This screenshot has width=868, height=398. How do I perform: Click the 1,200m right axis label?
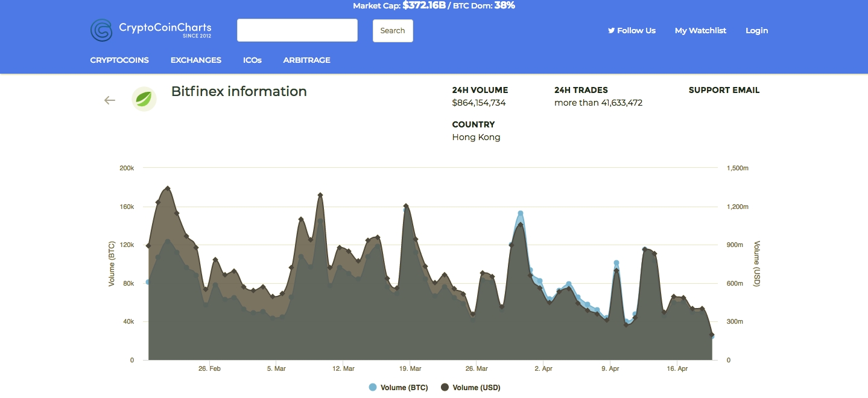(x=738, y=207)
